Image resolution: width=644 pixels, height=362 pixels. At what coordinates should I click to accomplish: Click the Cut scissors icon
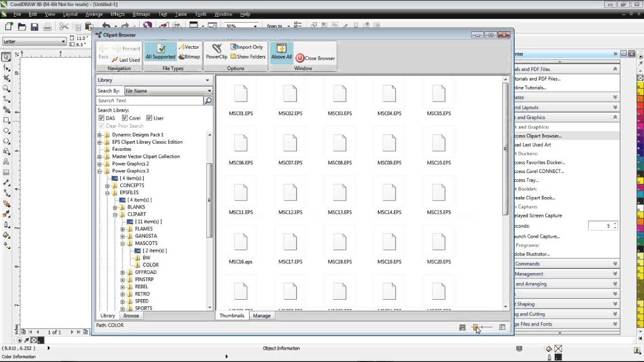pyautogui.click(x=64, y=27)
